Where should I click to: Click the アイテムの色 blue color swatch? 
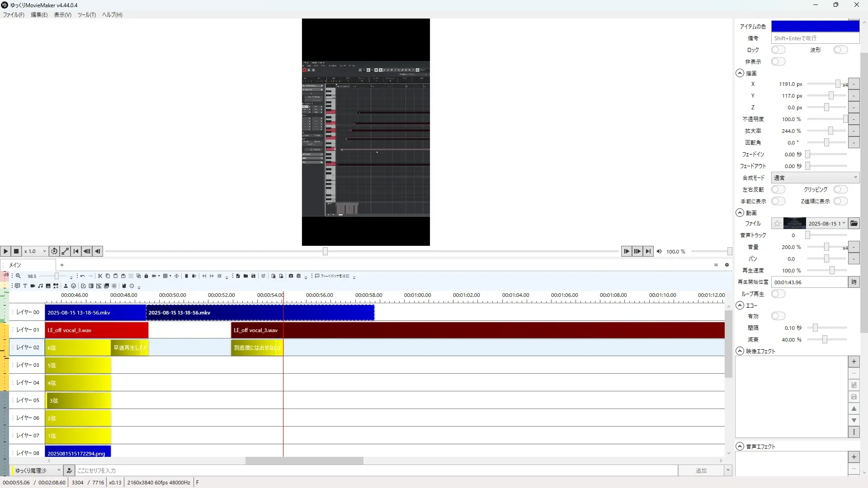coord(815,26)
